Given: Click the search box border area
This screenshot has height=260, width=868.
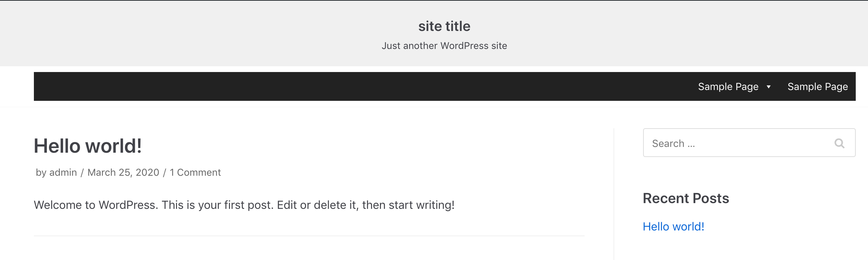Looking at the screenshot, I should [x=749, y=130].
